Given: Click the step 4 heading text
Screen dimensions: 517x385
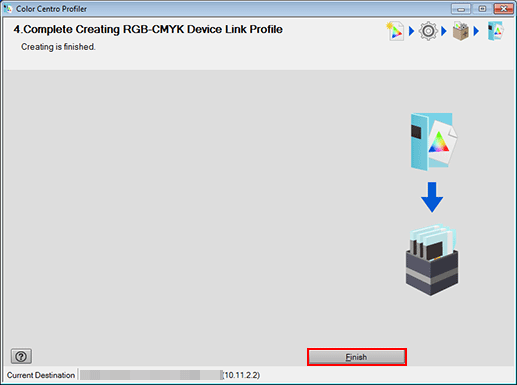Looking at the screenshot, I should pyautogui.click(x=148, y=29).
